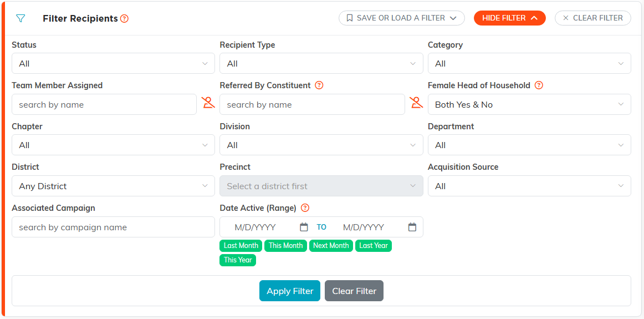
Task: Collapse the panel with Hide Filter
Action: tap(510, 18)
